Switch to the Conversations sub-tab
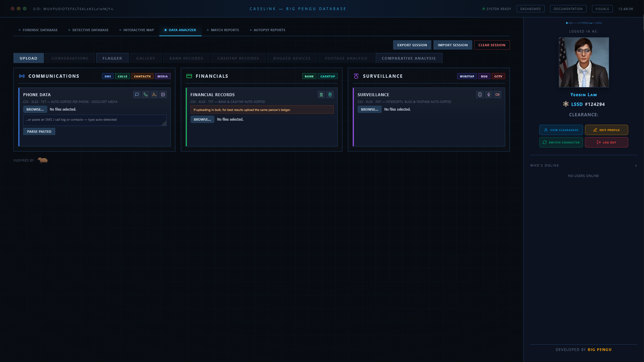Image resolution: width=644 pixels, height=362 pixels. point(70,58)
